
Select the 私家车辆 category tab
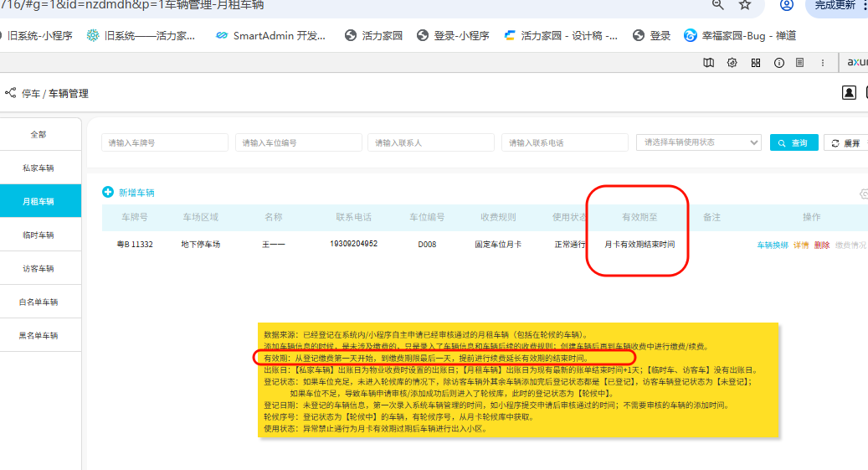[39, 168]
